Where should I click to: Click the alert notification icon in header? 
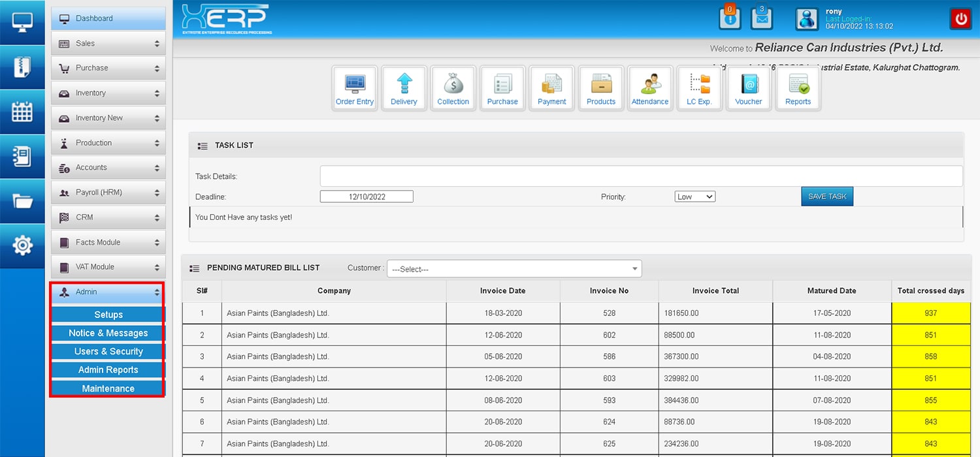(x=730, y=19)
